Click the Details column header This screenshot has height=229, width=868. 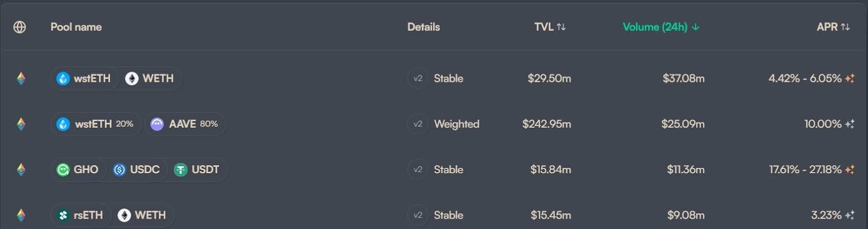click(x=423, y=27)
